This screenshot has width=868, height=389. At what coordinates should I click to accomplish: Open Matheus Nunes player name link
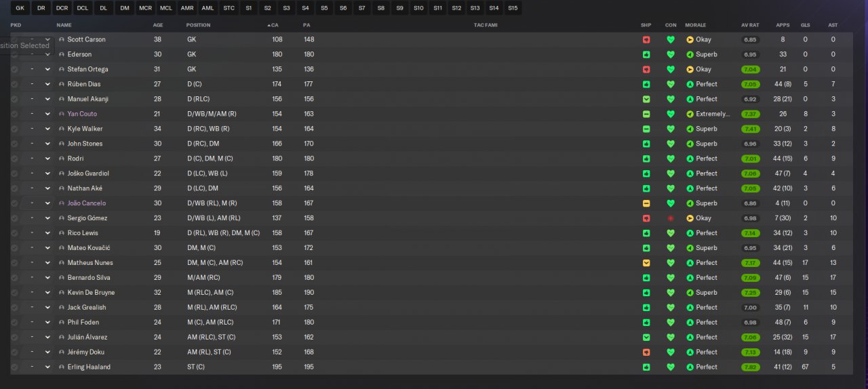90,262
